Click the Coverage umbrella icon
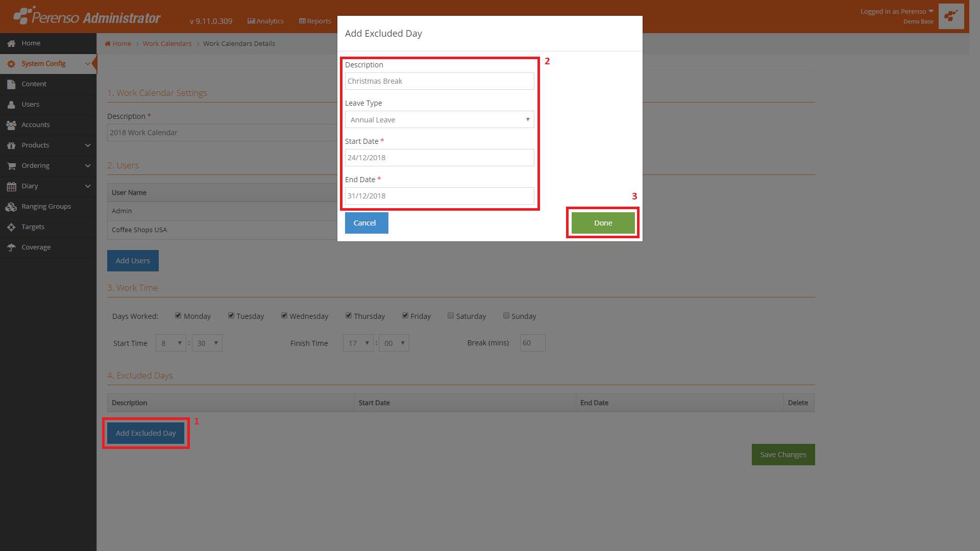 click(x=11, y=247)
